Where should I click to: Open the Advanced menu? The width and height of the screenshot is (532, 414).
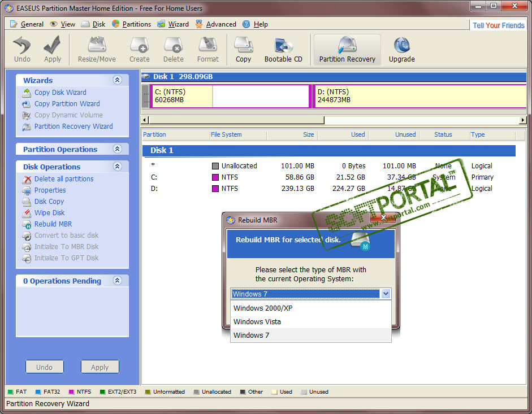(x=216, y=24)
